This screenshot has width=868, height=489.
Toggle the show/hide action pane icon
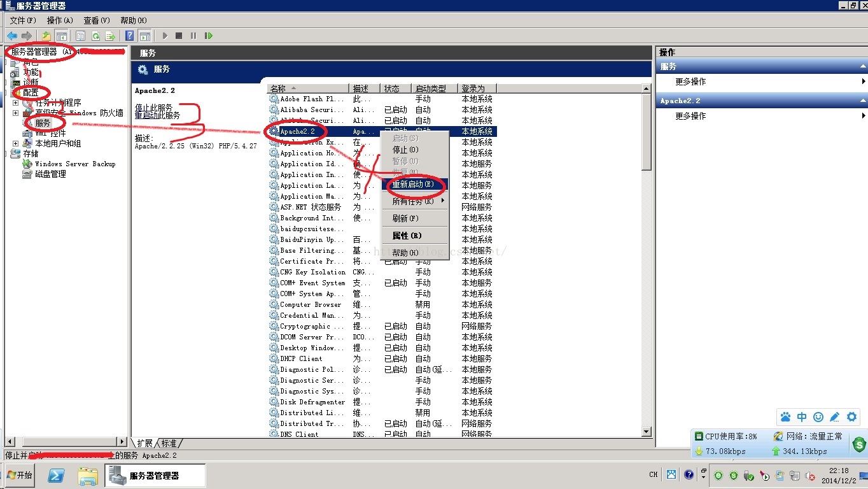tap(145, 36)
